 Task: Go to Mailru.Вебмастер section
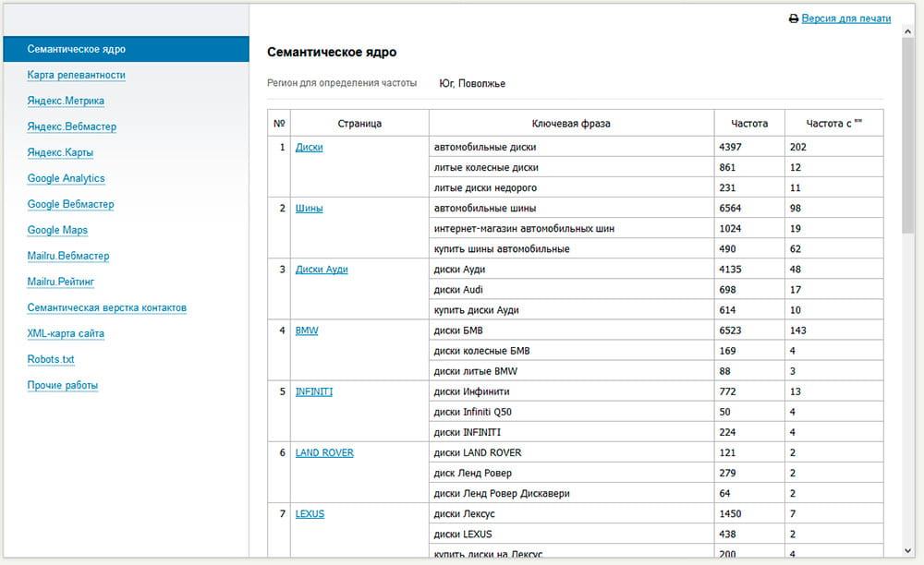[x=68, y=256]
